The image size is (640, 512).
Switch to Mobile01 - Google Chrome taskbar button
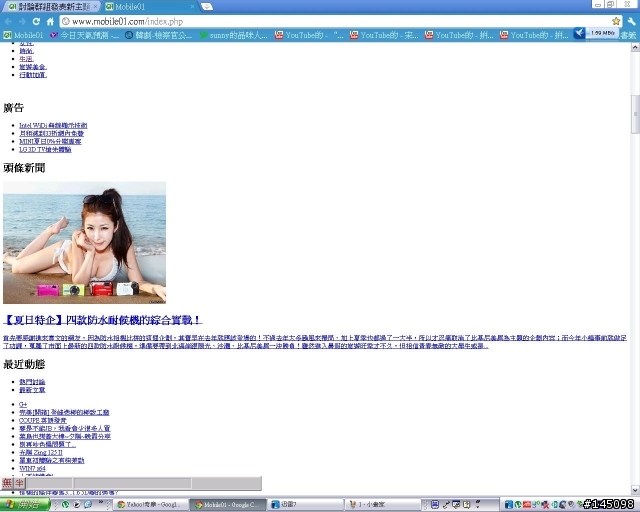(x=227, y=505)
